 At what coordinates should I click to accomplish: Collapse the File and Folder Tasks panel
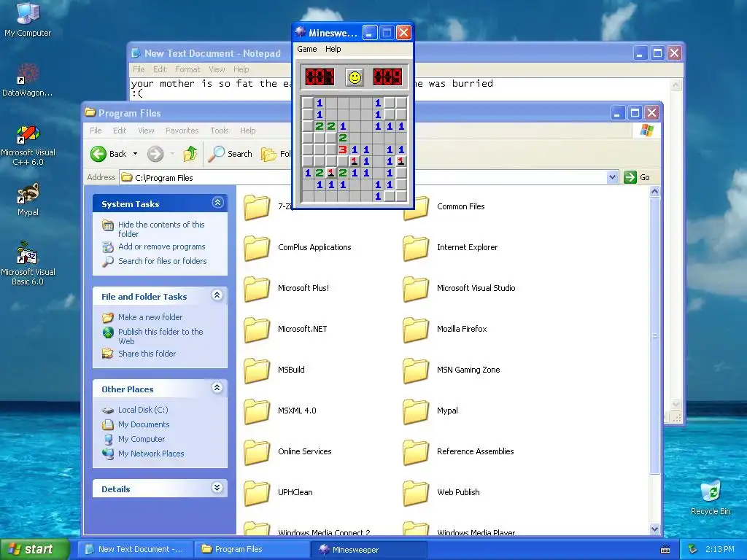217,295
